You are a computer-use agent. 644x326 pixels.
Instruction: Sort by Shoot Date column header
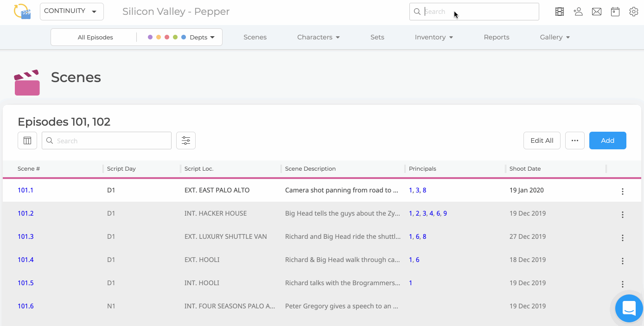[525, 169]
